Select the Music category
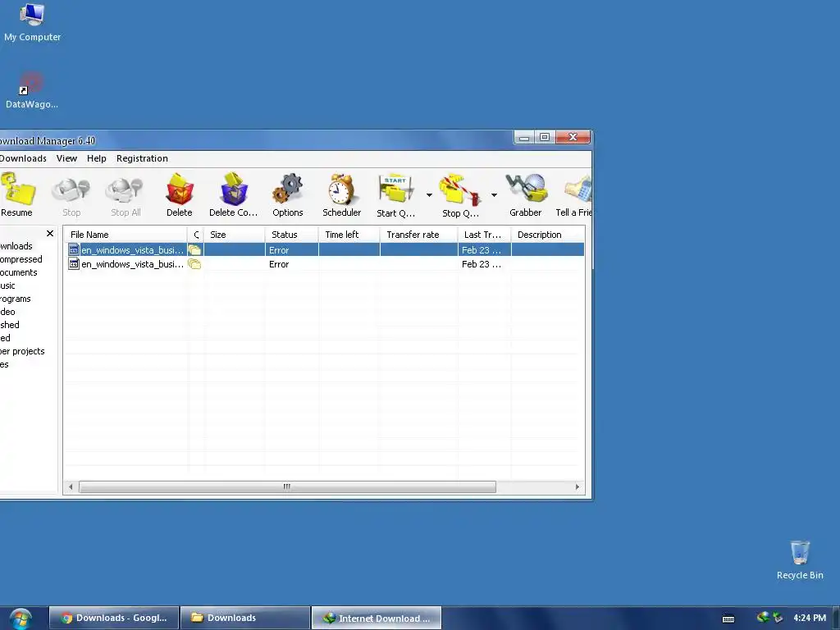 7,285
